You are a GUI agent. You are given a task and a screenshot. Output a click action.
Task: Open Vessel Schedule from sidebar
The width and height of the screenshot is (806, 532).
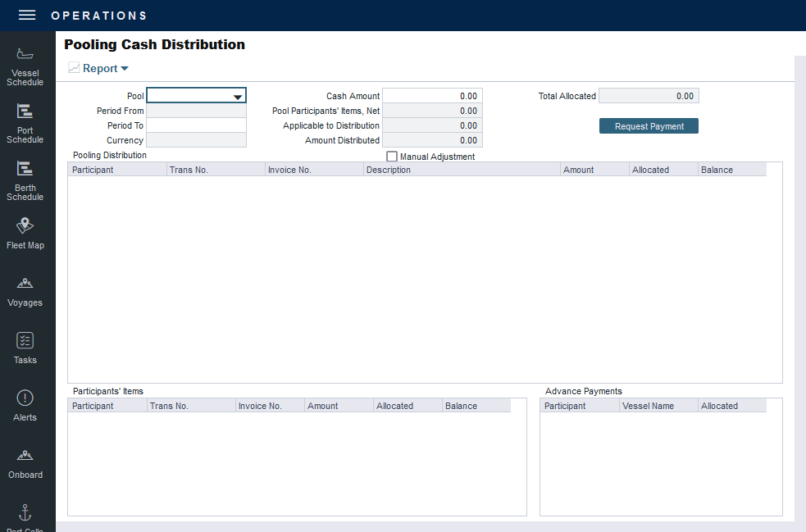25,65
